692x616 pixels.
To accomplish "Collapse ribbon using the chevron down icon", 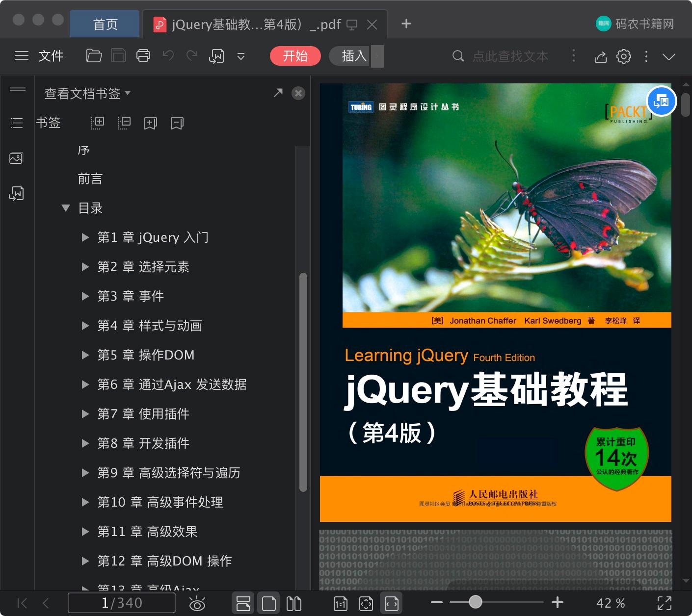I will [668, 56].
